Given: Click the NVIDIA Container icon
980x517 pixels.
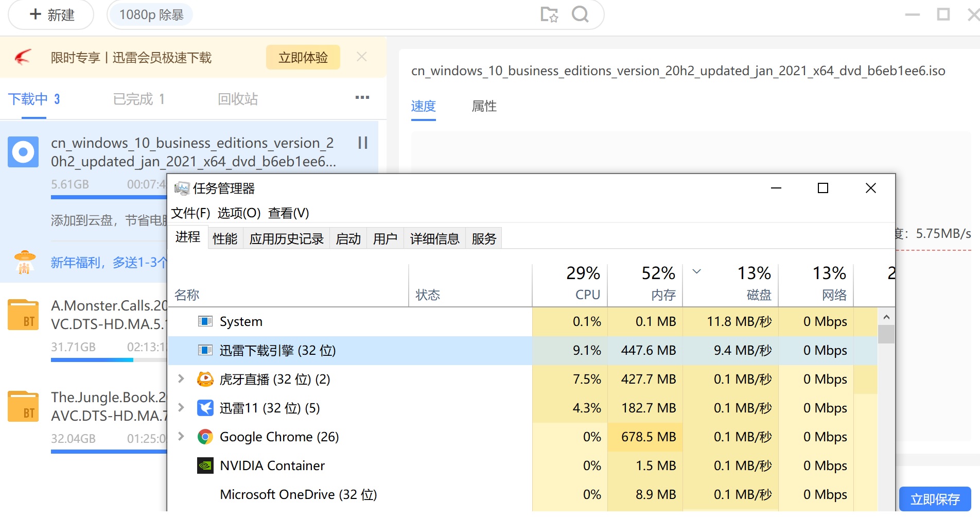Looking at the screenshot, I should pos(205,466).
